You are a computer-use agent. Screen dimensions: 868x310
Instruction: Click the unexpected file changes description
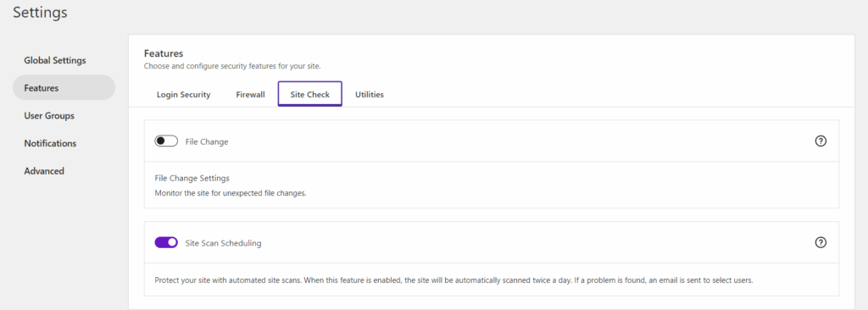(x=231, y=194)
